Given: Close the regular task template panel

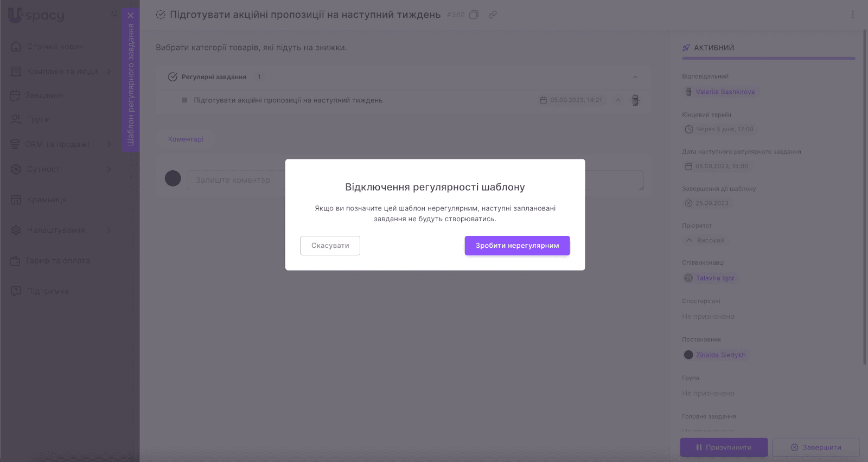Looking at the screenshot, I should [131, 16].
